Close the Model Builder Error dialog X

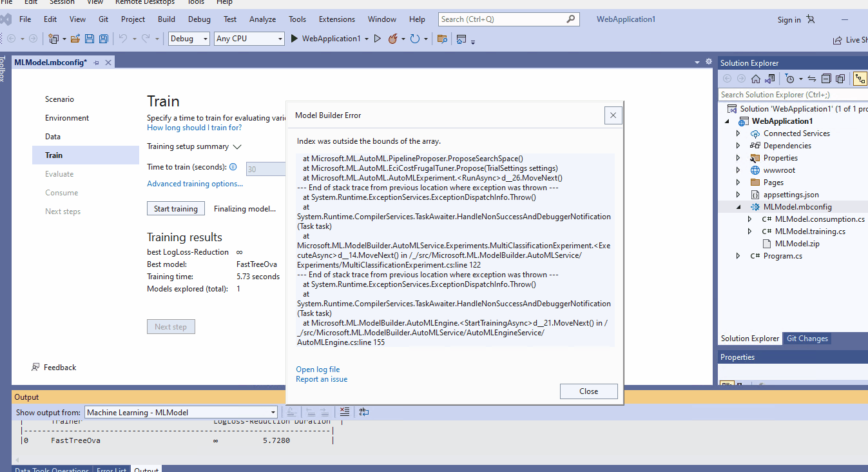(x=613, y=115)
